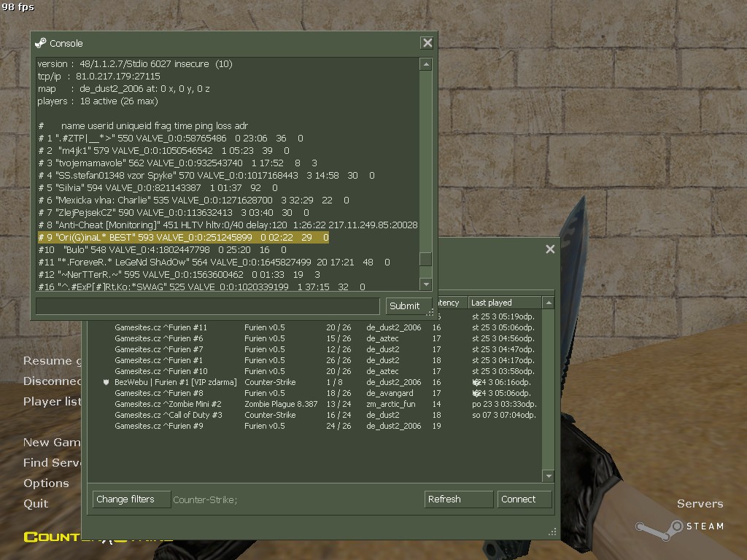The width and height of the screenshot is (747, 560).
Task: Click the server browser resize grip
Action: [553, 532]
